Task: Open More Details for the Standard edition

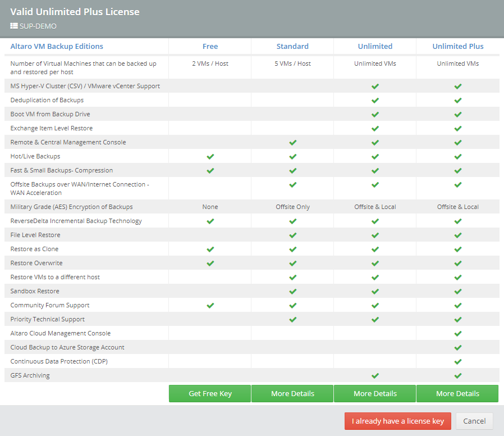Action: tap(292, 393)
